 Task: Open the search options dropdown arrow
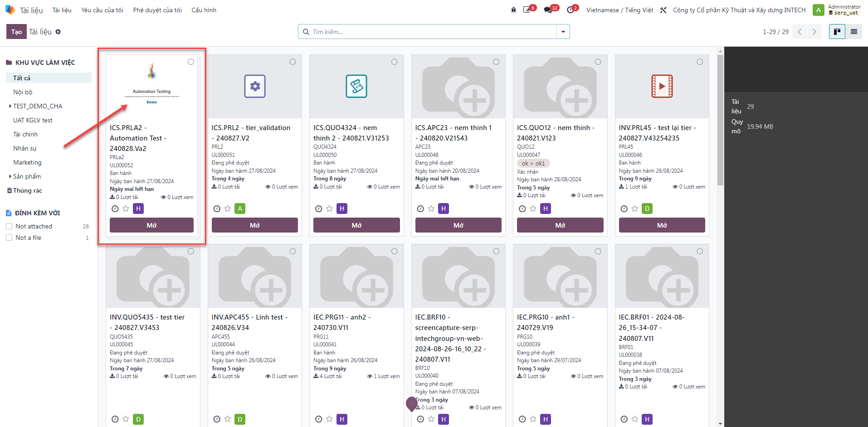pyautogui.click(x=563, y=32)
